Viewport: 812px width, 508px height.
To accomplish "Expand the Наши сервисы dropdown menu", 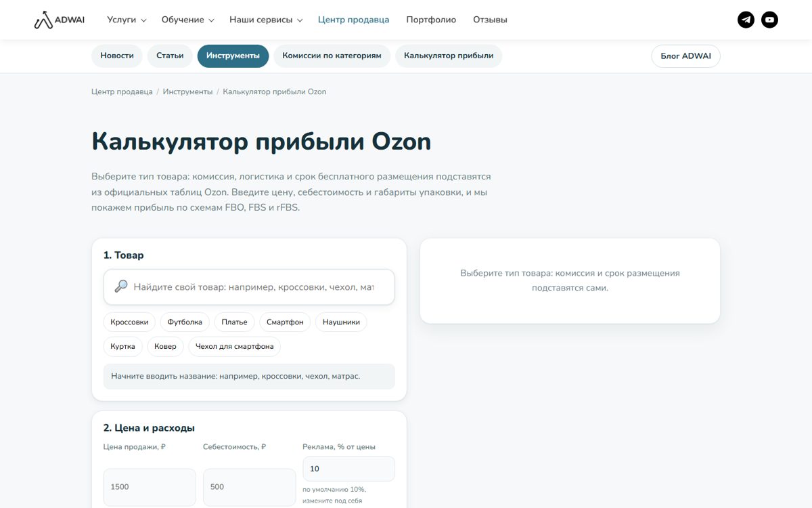I will coord(266,20).
